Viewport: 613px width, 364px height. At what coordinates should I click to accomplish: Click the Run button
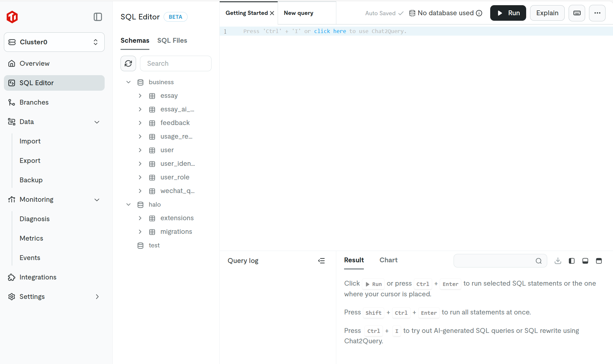click(508, 13)
